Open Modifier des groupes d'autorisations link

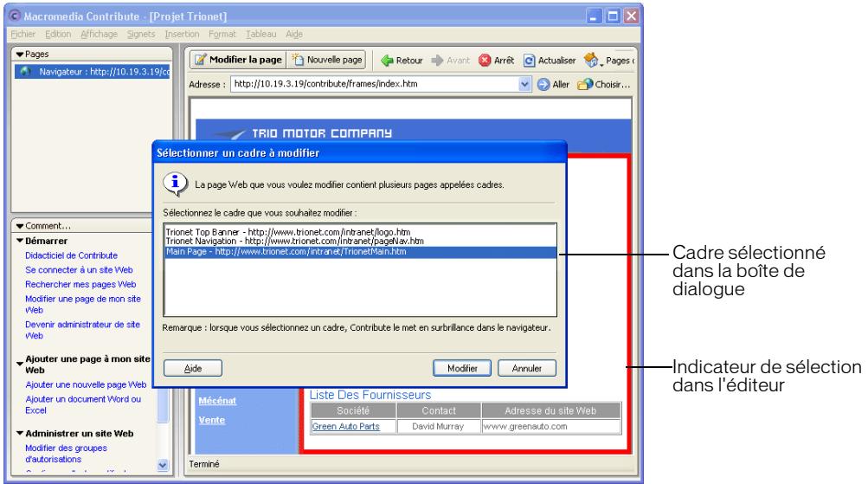tap(67, 454)
